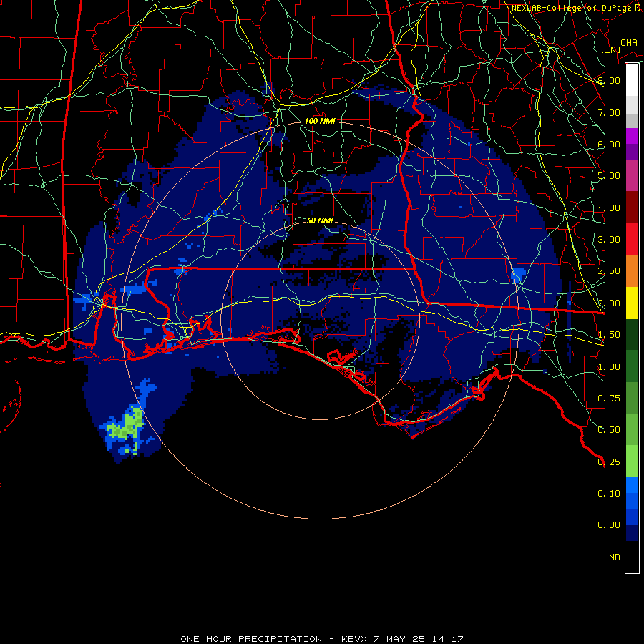Click the 5.00 legend value
The width and height of the screenshot is (644, 644).
(609, 176)
